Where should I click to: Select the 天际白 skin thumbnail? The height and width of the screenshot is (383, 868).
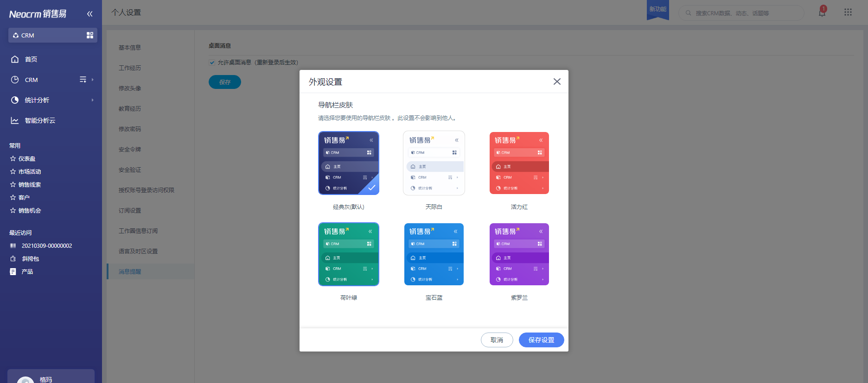click(434, 163)
